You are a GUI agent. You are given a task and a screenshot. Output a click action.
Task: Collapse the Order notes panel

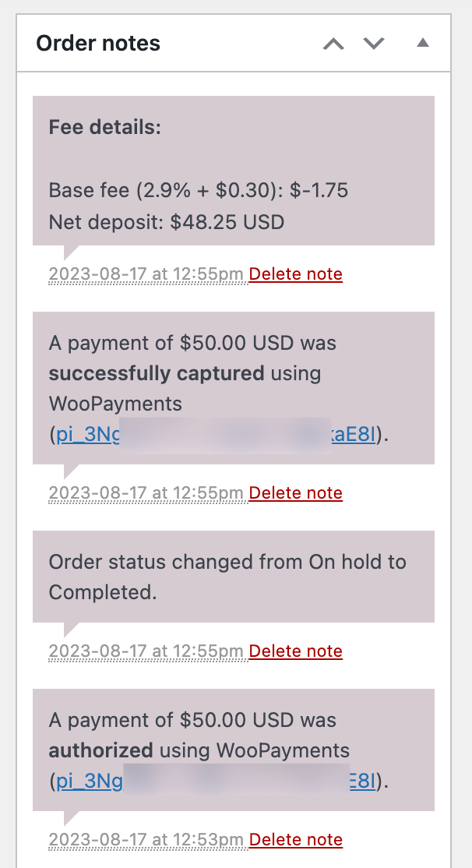[x=421, y=44]
